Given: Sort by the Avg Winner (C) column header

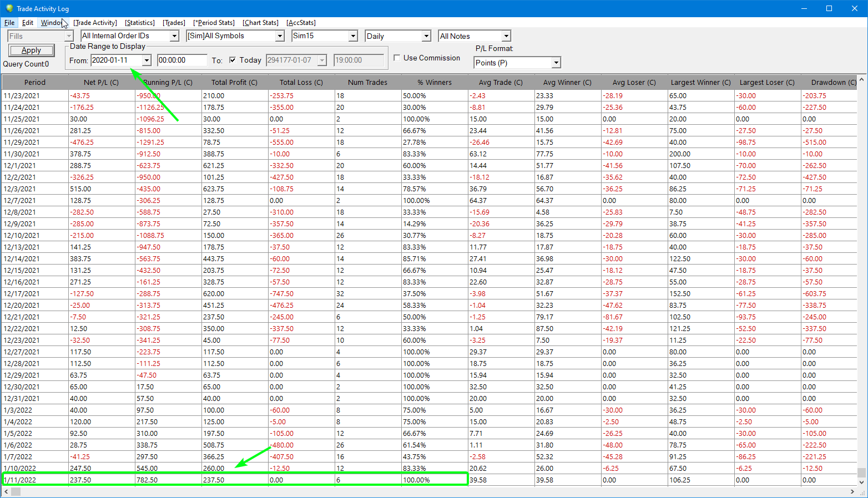Looking at the screenshot, I should tap(568, 83).
